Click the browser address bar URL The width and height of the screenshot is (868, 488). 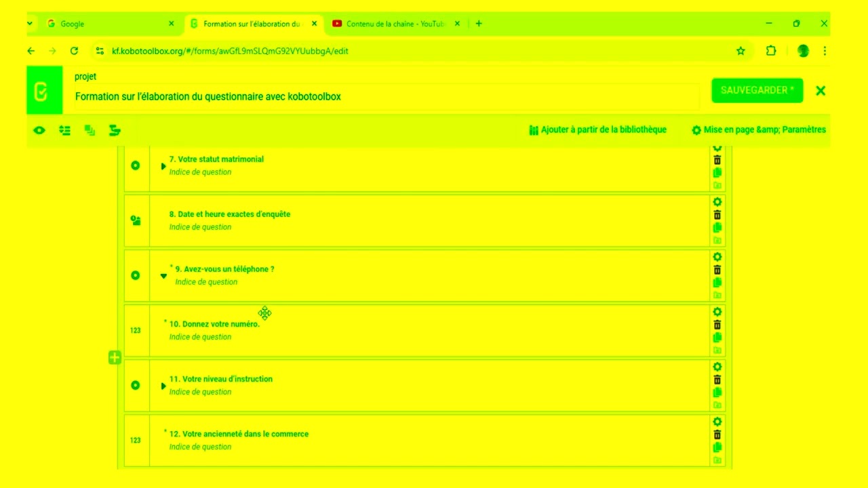click(x=231, y=51)
